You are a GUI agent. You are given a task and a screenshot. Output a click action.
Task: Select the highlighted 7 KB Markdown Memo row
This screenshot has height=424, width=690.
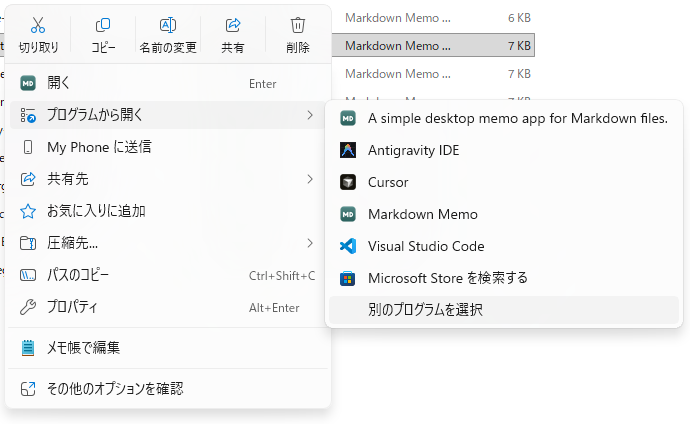[x=433, y=45]
